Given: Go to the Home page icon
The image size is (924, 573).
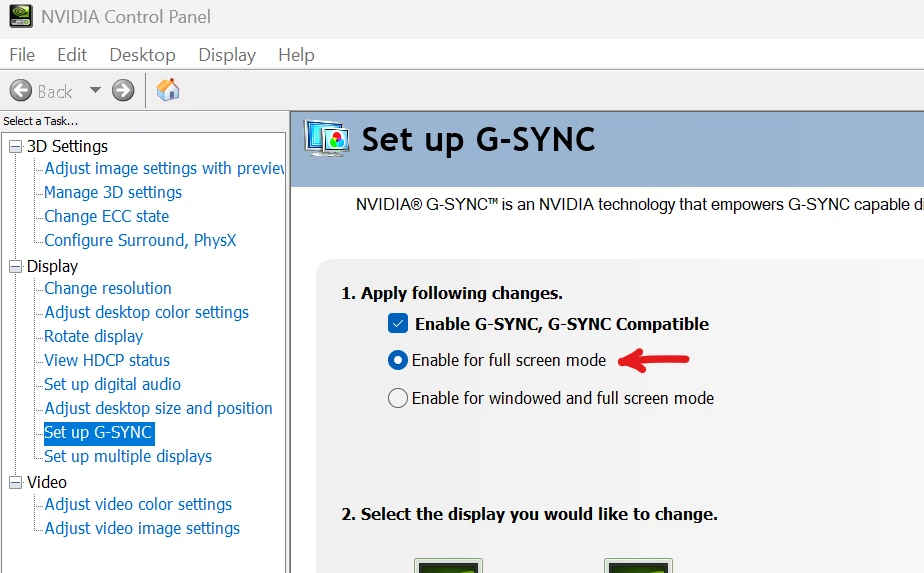Looking at the screenshot, I should tap(168, 90).
